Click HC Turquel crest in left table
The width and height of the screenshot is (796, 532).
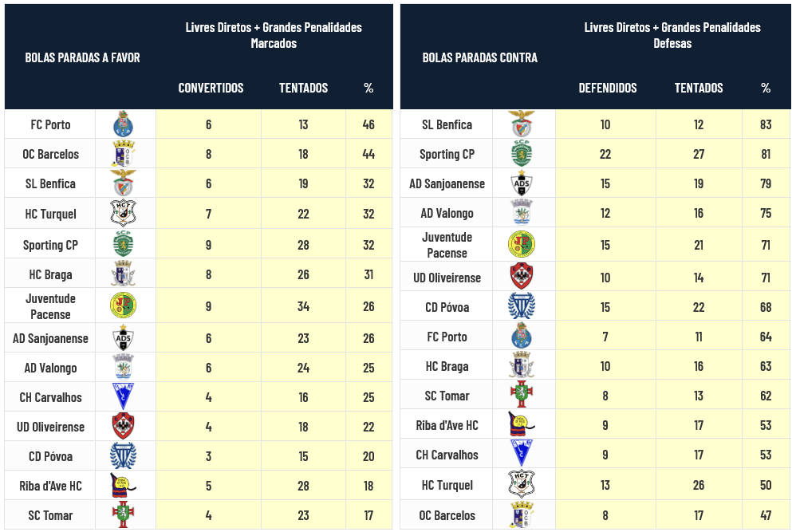pyautogui.click(x=123, y=213)
